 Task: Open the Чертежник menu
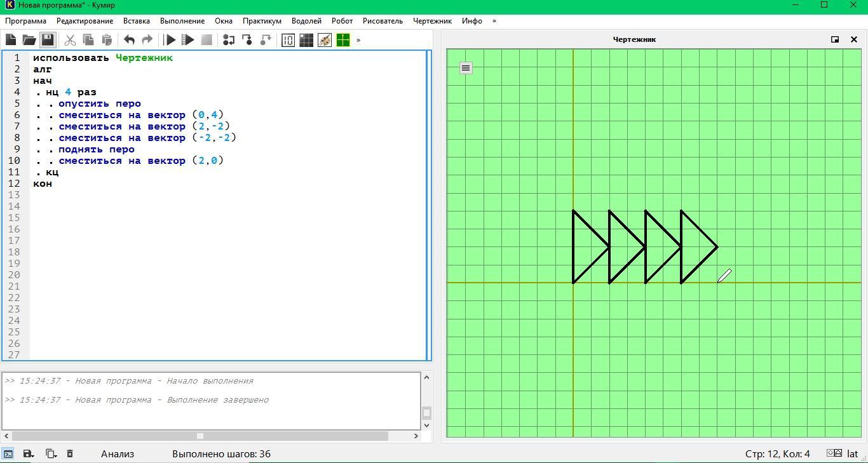pyautogui.click(x=432, y=21)
